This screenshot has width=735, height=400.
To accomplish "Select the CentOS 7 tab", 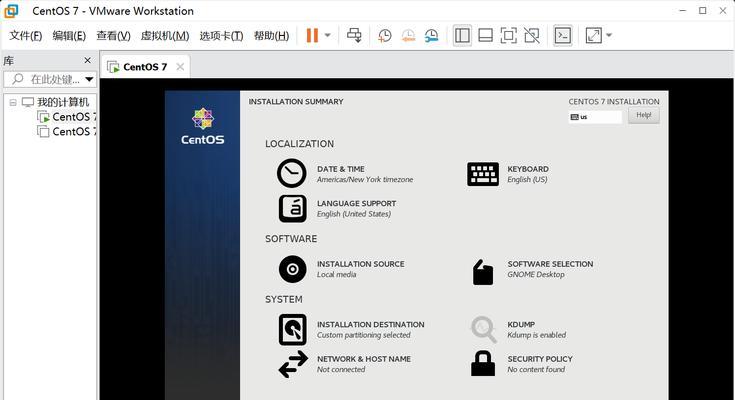I will point(145,67).
